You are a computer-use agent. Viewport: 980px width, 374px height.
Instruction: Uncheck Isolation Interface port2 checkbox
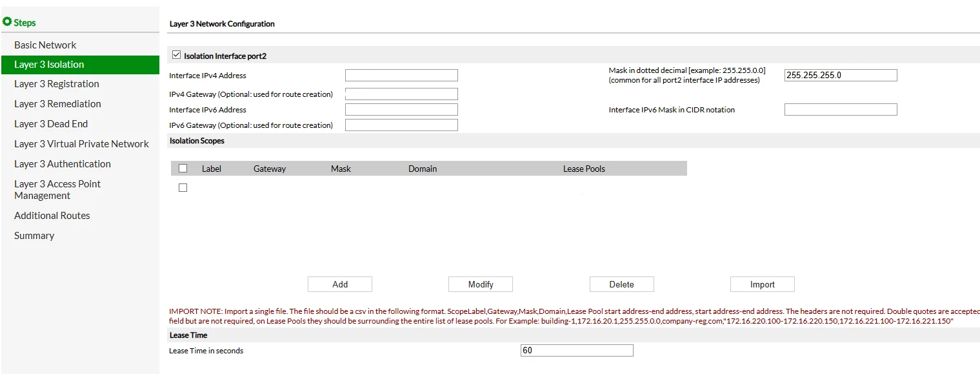[x=177, y=56]
